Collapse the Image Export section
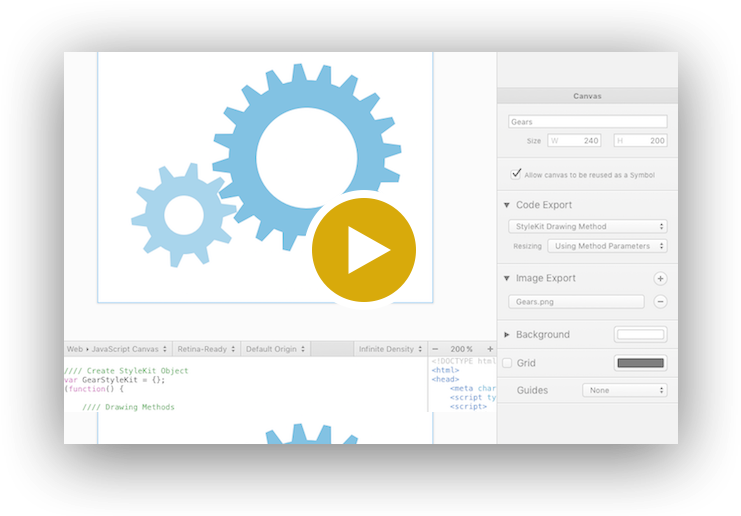741x516 pixels. tap(507, 278)
